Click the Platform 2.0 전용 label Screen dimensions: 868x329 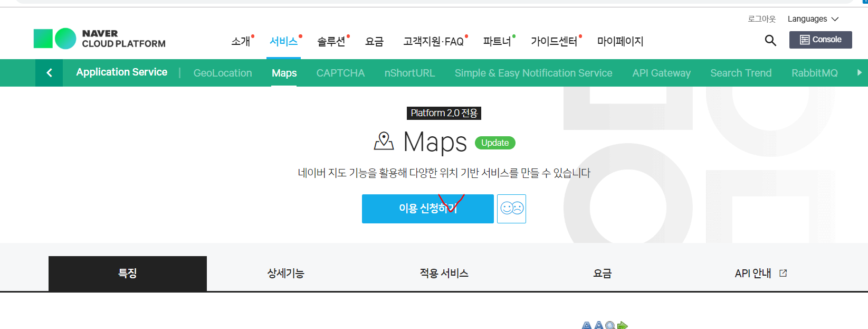click(444, 113)
